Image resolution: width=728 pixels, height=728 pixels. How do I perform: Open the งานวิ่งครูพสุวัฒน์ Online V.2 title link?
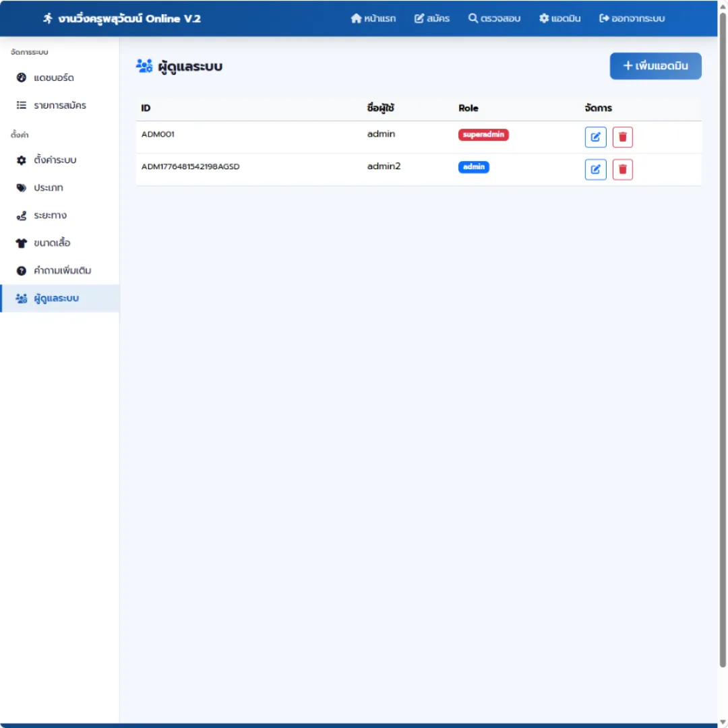tap(122, 19)
